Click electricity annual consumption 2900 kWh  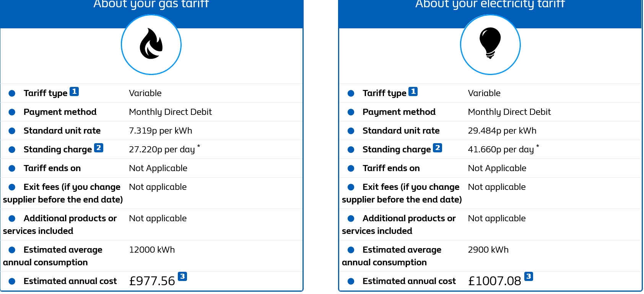pyautogui.click(x=488, y=250)
